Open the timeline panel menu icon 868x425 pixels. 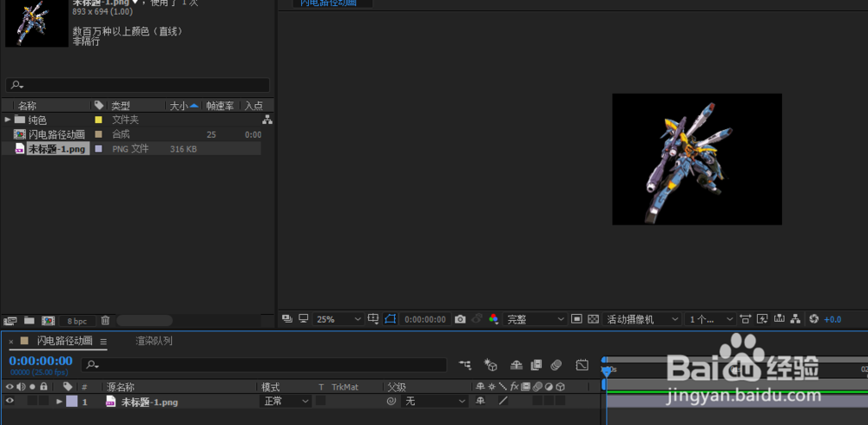point(103,342)
